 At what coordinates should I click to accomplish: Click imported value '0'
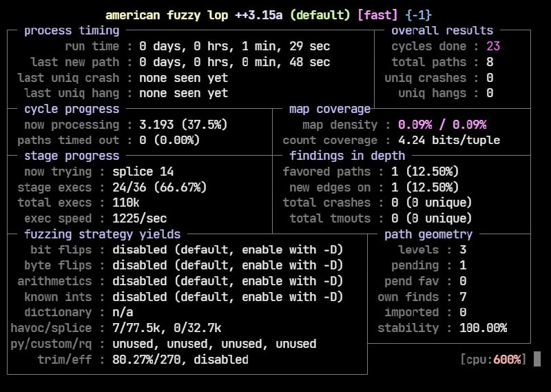point(463,313)
